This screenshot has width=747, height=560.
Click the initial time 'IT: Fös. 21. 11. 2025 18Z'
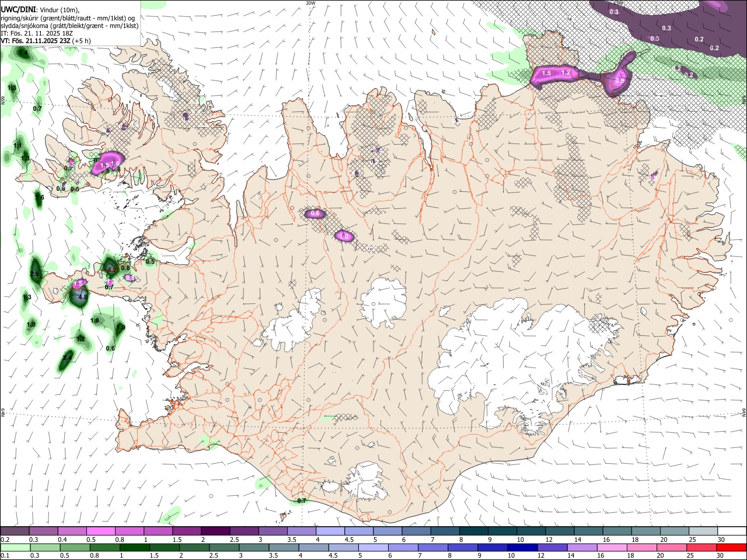pos(37,33)
